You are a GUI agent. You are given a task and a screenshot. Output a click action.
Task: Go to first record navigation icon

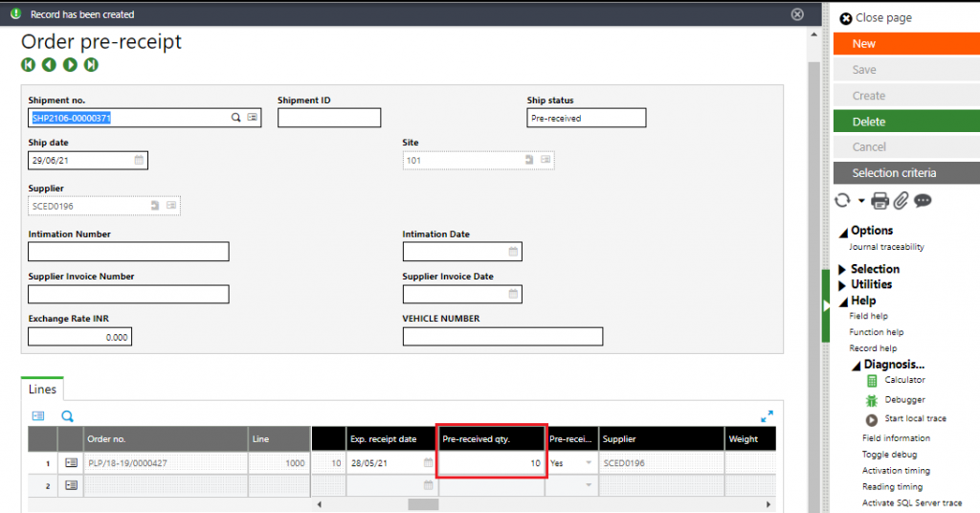pyautogui.click(x=28, y=64)
